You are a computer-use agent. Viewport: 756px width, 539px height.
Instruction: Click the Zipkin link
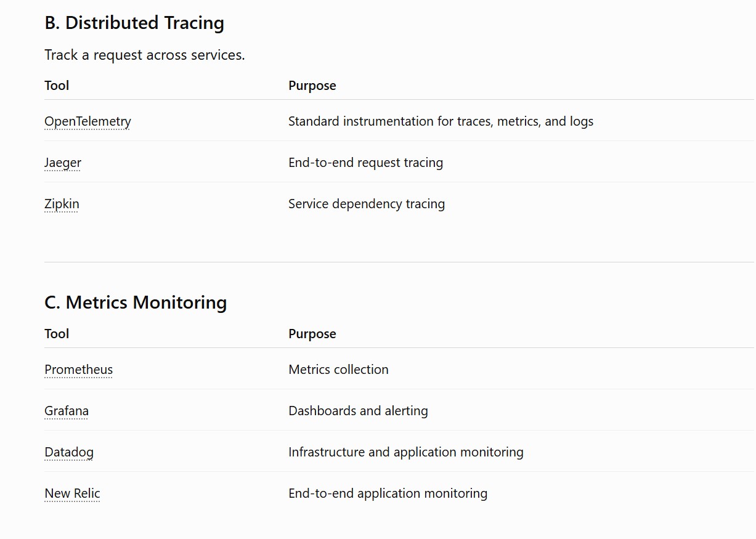click(x=62, y=204)
